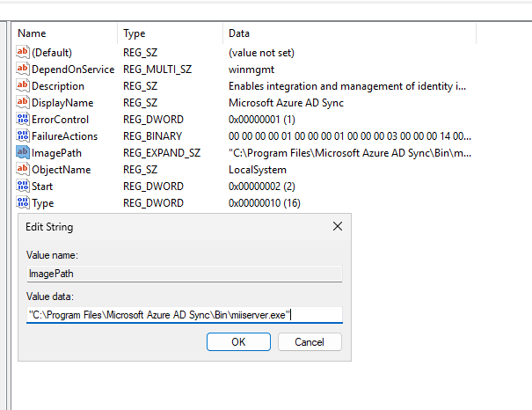532x410 pixels.
Task: Select the Type entry name
Action: (x=43, y=203)
